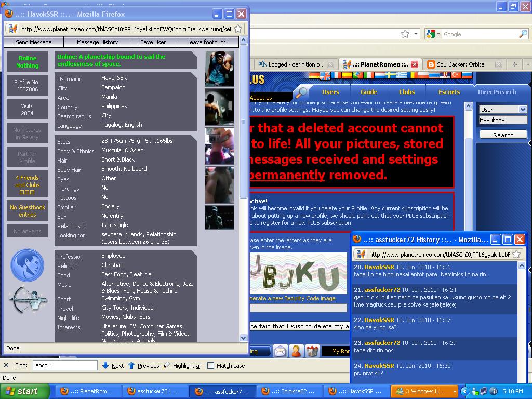The image size is (532, 399).
Task: Switch to Soloista82 taskbar window
Action: coord(288,391)
